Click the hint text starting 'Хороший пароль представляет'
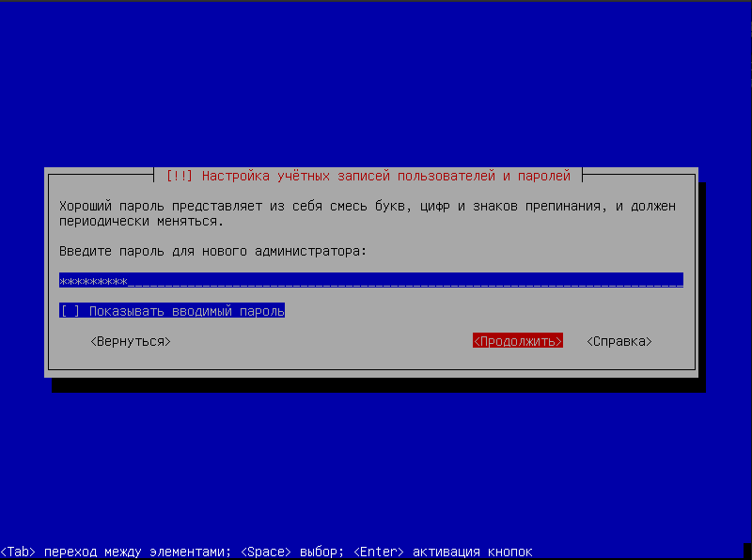 click(x=368, y=213)
